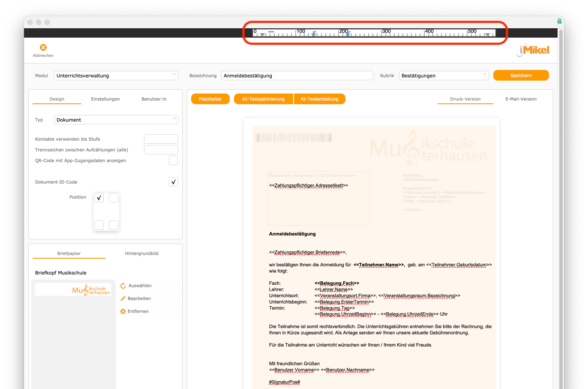Click the Belegung.UhrzeitBeginn placeholder
Image resolution: width=588 pixels, height=389 pixels.
(x=345, y=314)
